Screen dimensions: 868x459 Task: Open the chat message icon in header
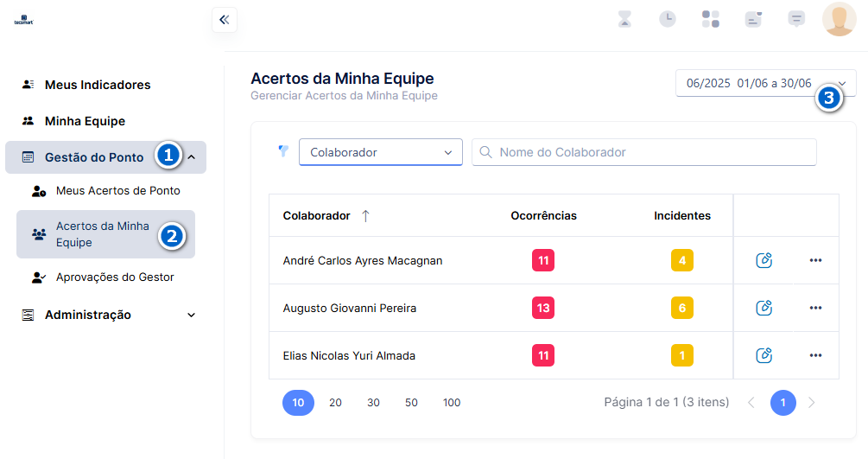click(x=796, y=19)
